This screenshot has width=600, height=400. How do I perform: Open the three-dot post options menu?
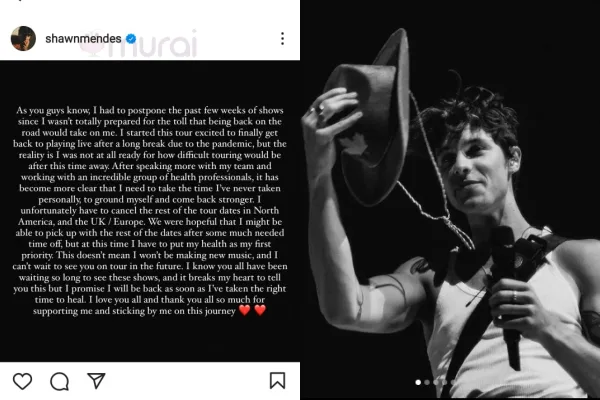click(x=282, y=39)
